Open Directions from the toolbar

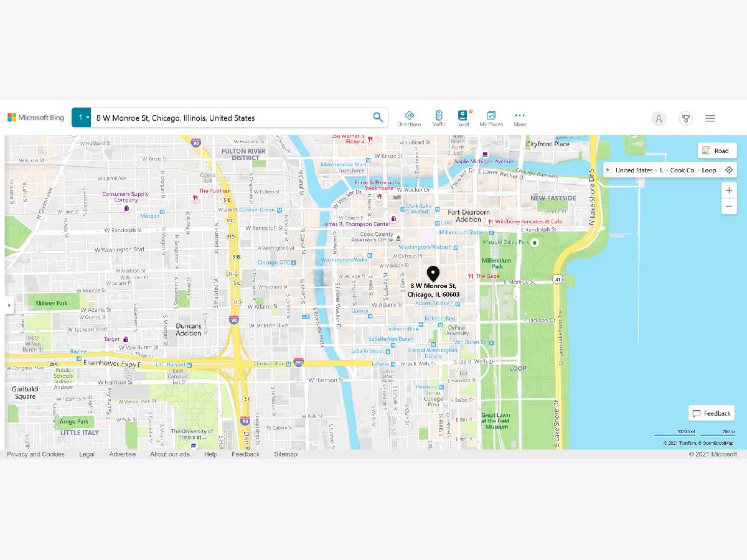tap(409, 118)
